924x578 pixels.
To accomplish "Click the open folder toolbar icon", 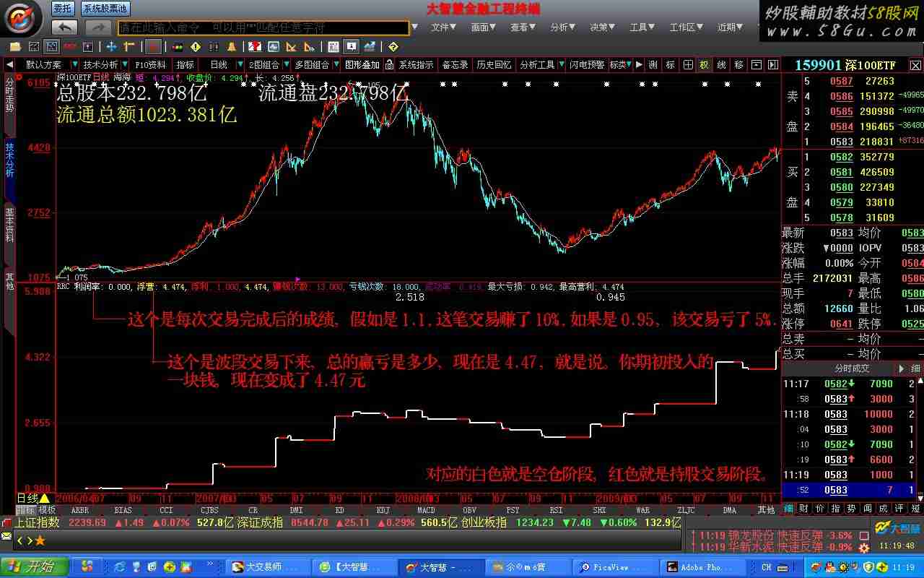I will tap(15, 47).
